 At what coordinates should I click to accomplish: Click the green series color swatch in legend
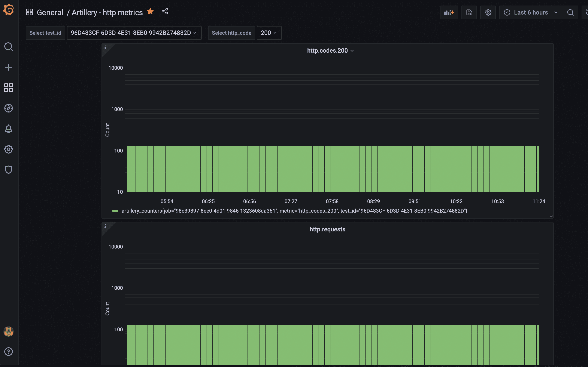pos(115,211)
